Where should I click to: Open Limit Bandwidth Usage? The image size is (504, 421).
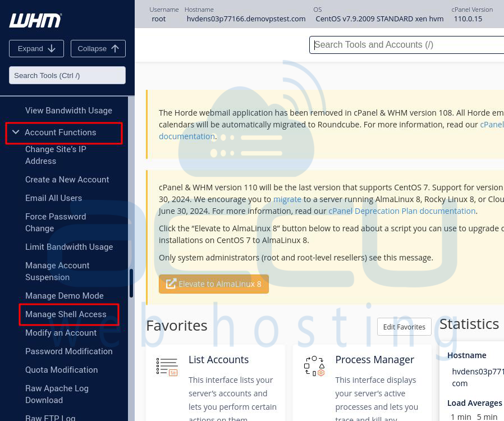pos(69,247)
